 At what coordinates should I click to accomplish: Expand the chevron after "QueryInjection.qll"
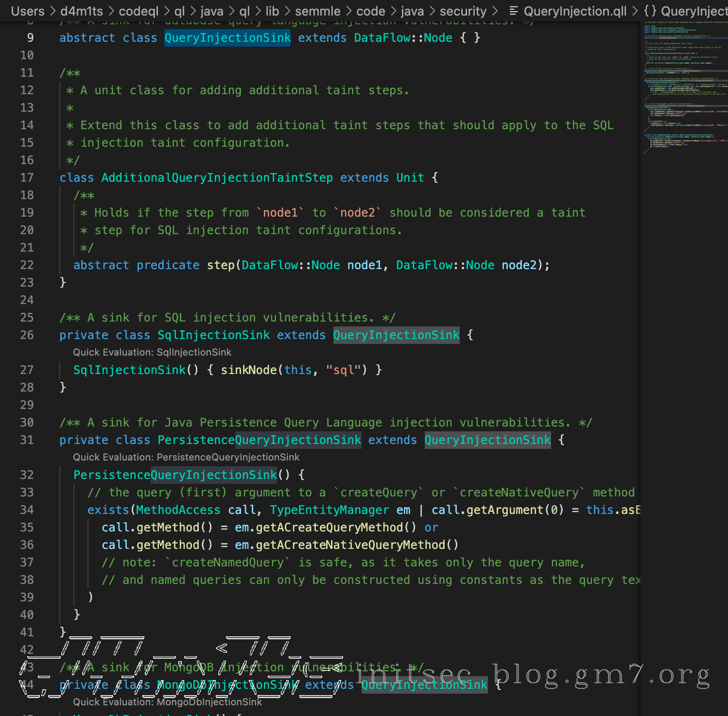(635, 11)
